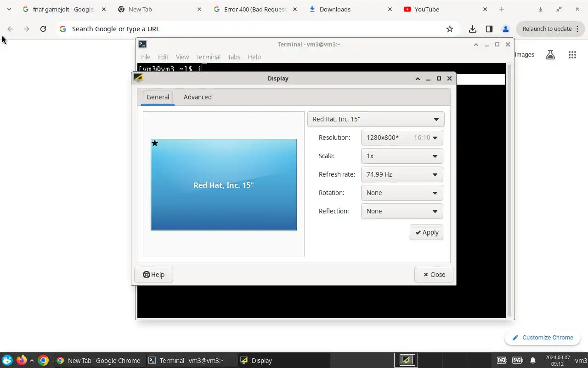Open the Scale dropdown

coord(402,156)
